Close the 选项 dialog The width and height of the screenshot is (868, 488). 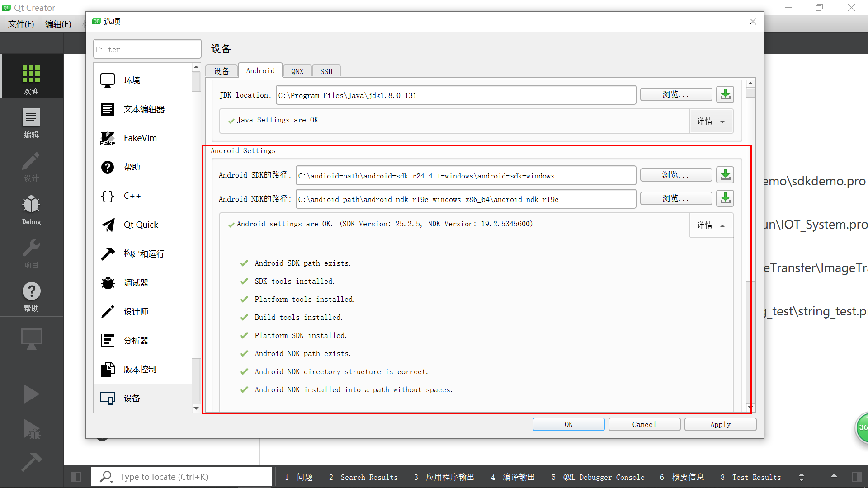click(x=753, y=22)
